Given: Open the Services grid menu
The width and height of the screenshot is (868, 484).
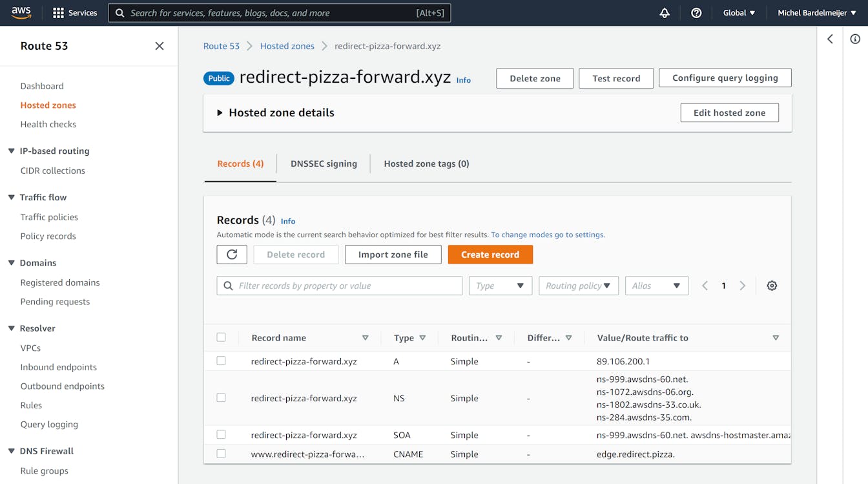Looking at the screenshot, I should 75,13.
